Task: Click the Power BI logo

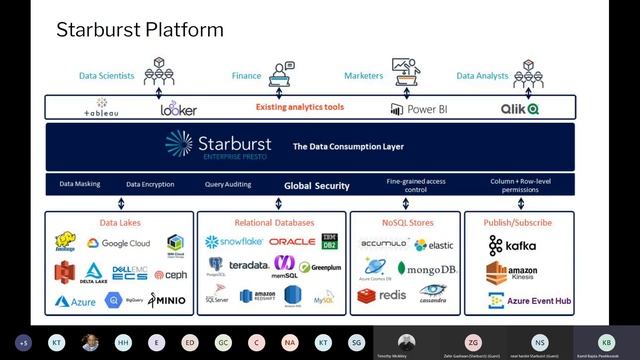Action: 419,109
